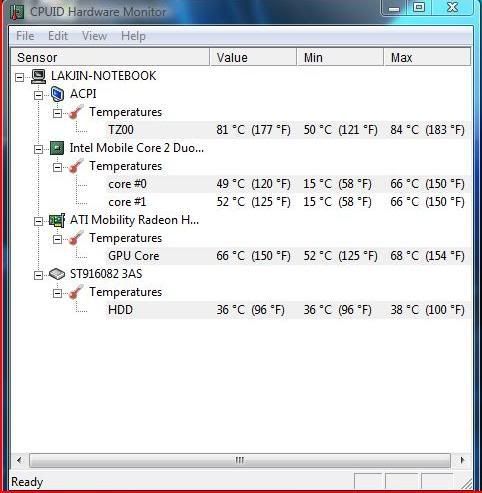Click the scroll right arrow

pyautogui.click(x=462, y=460)
